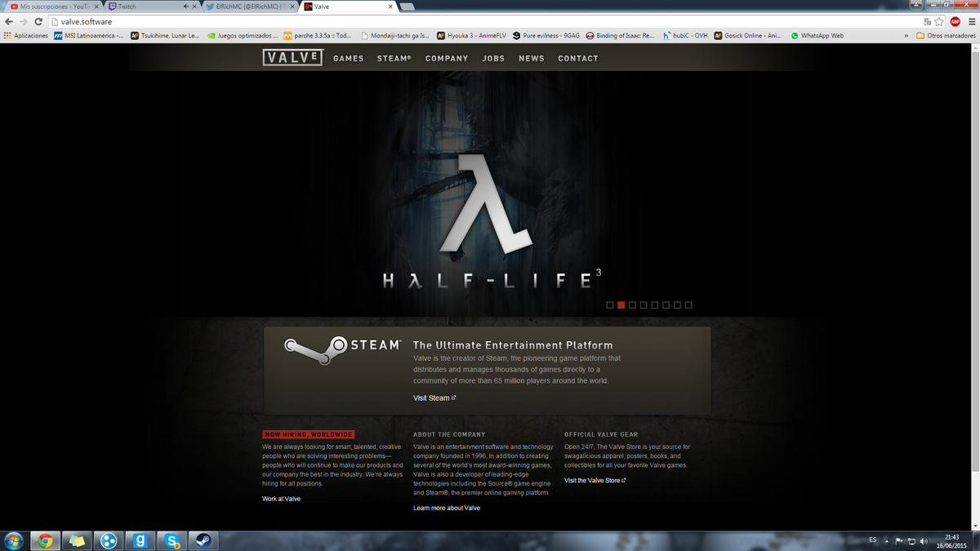Open the MSI Latinoamérica bookmark
Viewport: 980px width, 551px height.
coord(89,36)
